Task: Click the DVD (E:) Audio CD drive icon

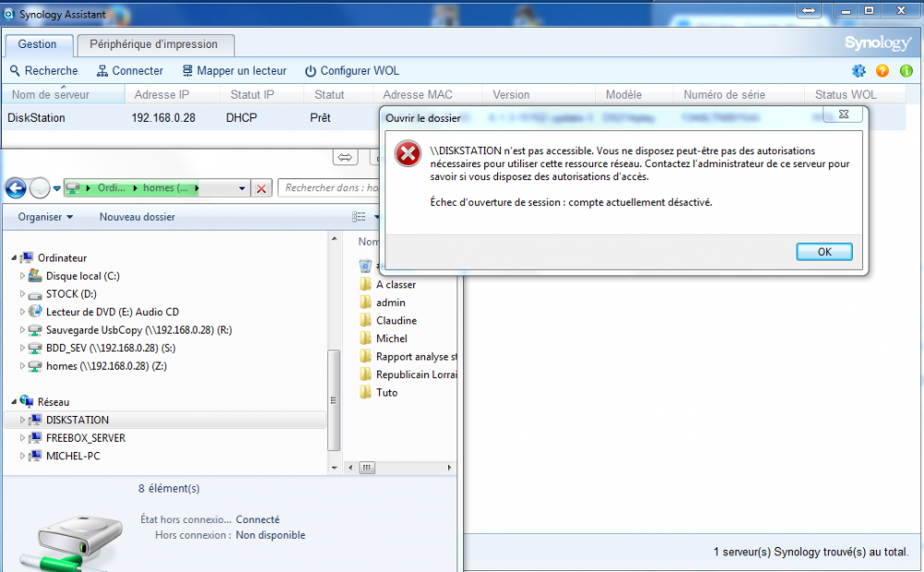Action: pos(35,311)
